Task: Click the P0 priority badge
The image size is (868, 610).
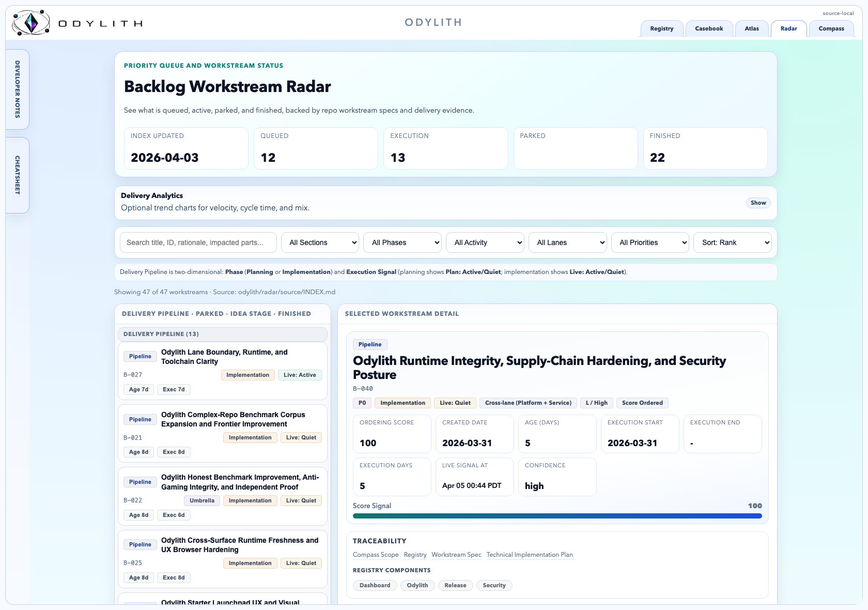Action: click(362, 403)
